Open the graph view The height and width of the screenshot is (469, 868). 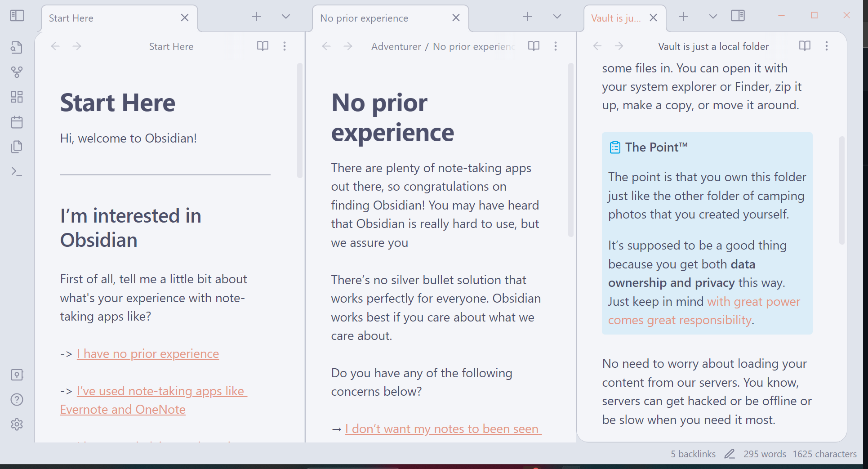coord(17,72)
